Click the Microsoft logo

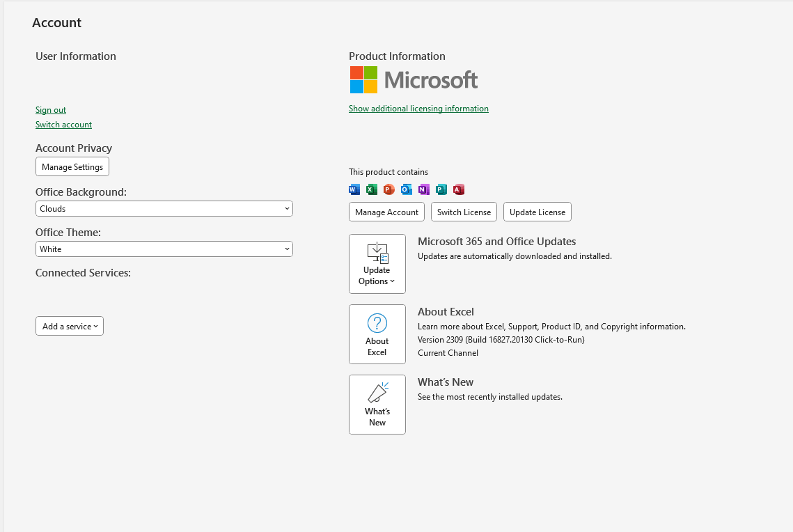click(414, 80)
